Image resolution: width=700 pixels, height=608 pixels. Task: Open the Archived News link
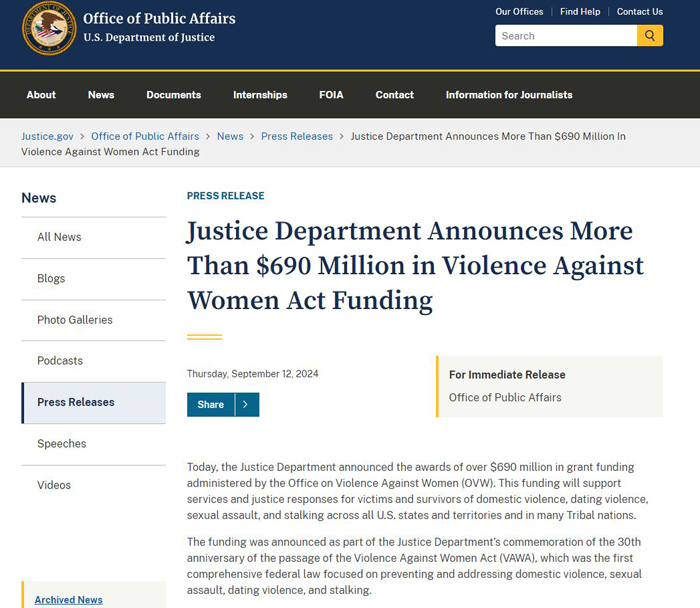[68, 600]
